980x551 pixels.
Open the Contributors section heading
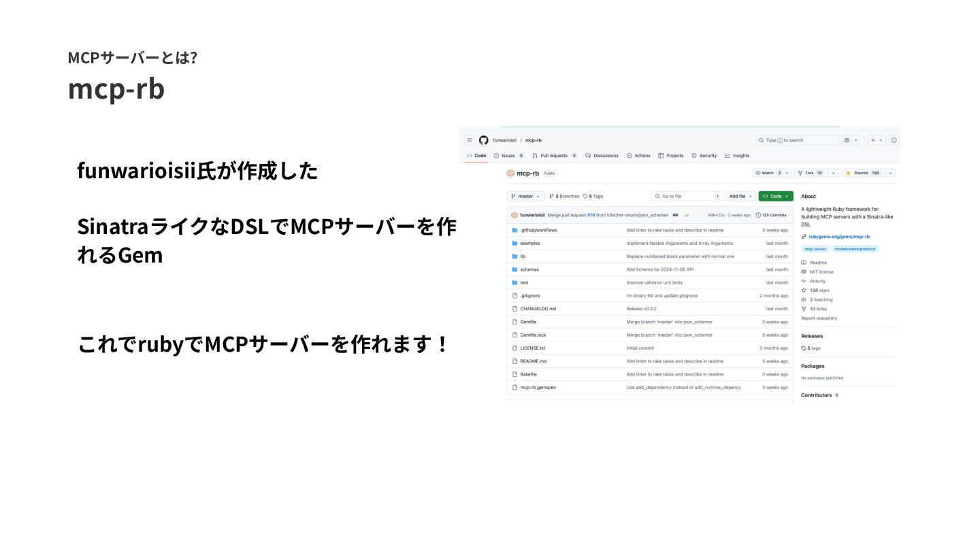(817, 395)
